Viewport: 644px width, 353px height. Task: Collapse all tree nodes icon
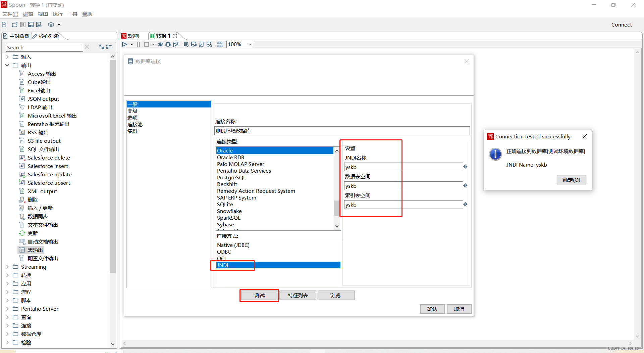(x=109, y=47)
